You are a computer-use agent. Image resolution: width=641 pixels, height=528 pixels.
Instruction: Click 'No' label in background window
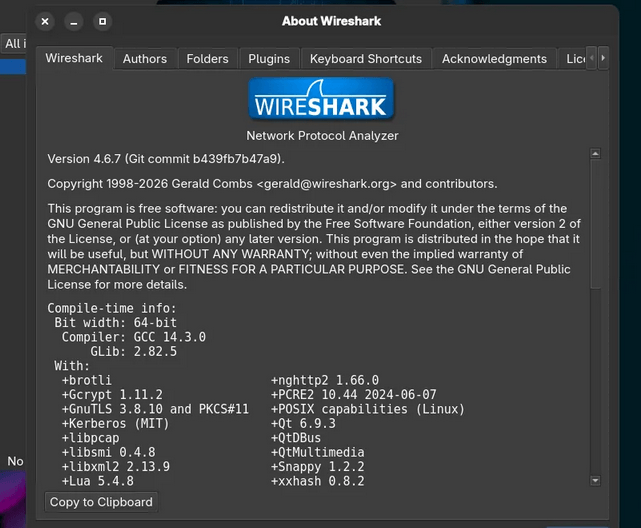click(16, 461)
